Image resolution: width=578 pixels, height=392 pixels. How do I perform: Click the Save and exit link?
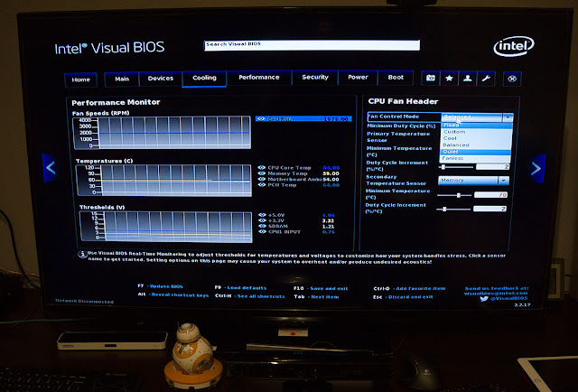[329, 288]
